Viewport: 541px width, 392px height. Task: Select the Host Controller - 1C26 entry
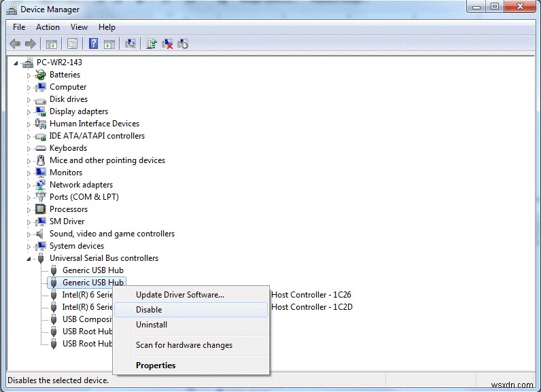click(x=311, y=295)
